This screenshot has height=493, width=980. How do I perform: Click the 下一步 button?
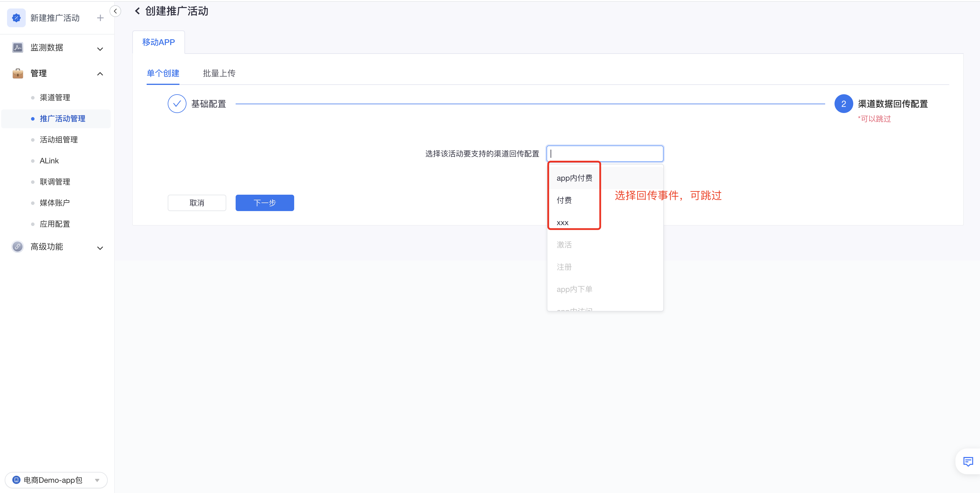(265, 203)
